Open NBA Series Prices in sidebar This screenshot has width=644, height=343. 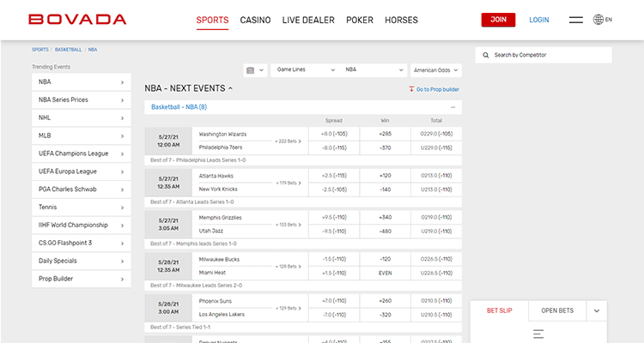[82, 100]
